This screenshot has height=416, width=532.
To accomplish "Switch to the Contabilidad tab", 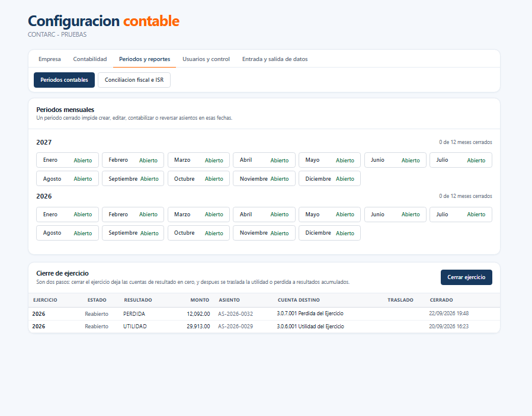I will (x=90, y=59).
